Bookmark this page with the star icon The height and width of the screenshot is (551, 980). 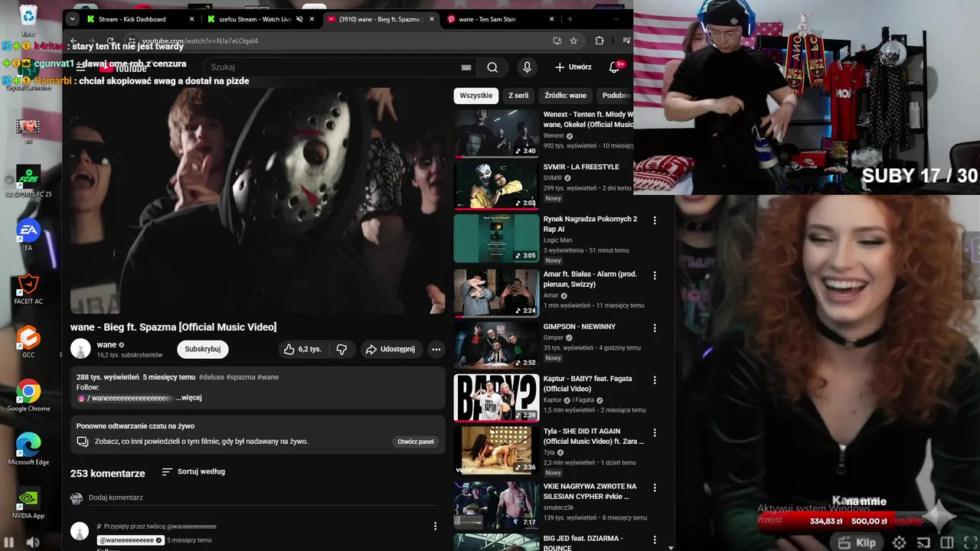click(573, 41)
